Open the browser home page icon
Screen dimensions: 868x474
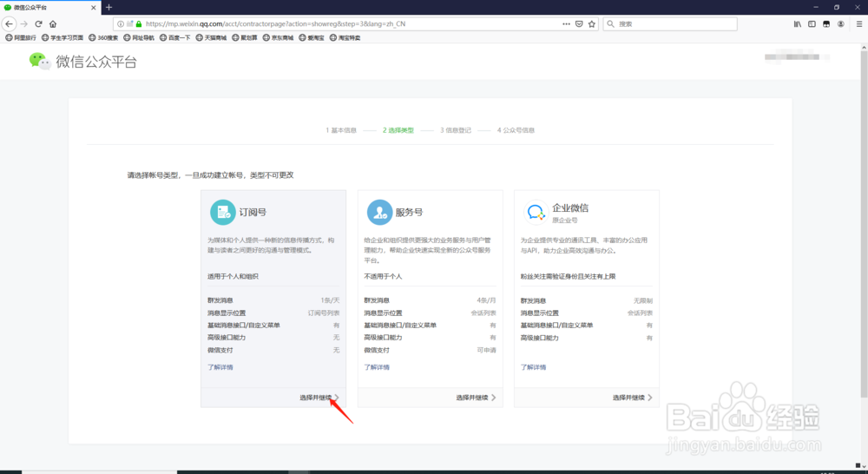click(x=53, y=23)
